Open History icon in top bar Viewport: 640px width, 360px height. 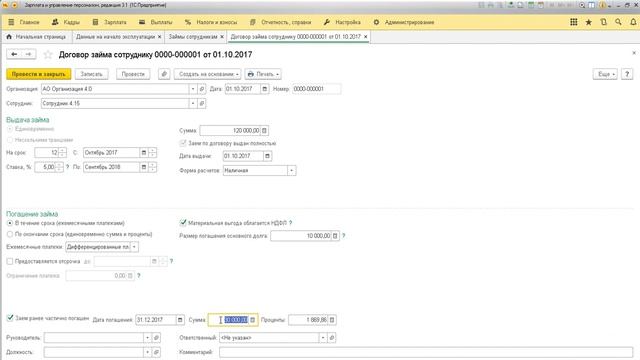coord(603,22)
